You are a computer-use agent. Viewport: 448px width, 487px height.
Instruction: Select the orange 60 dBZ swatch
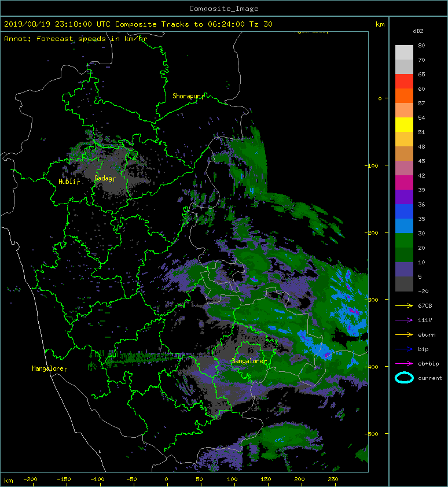coord(404,95)
